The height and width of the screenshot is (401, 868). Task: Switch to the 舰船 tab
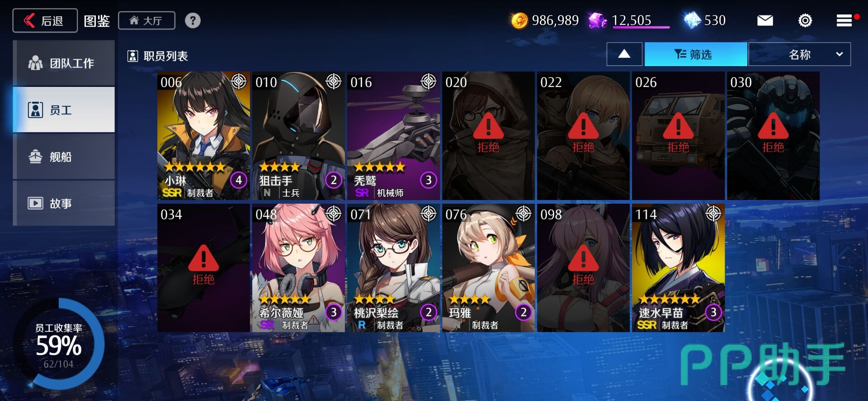coord(64,157)
